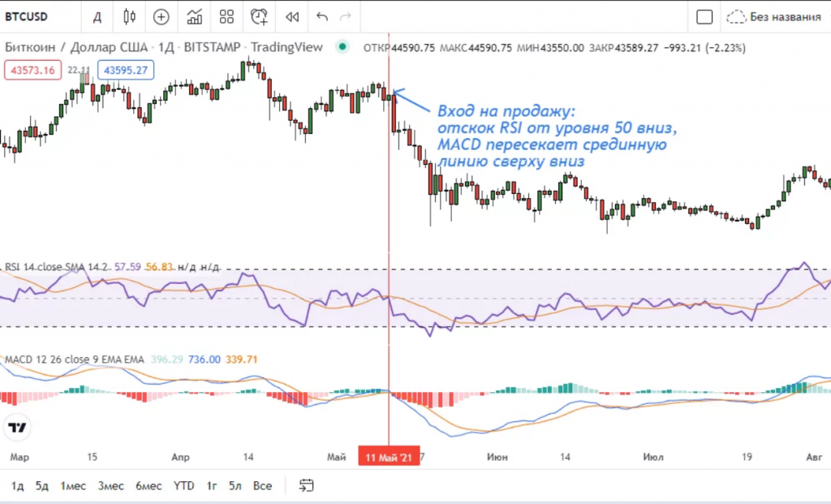
Task: Click the МИН 43550.00 low value
Action: coord(550,48)
